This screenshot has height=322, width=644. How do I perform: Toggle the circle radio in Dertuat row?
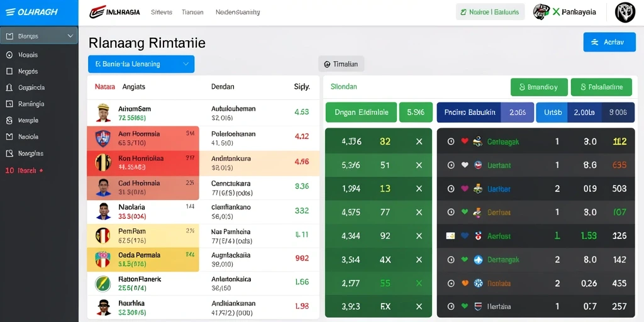[450, 213]
